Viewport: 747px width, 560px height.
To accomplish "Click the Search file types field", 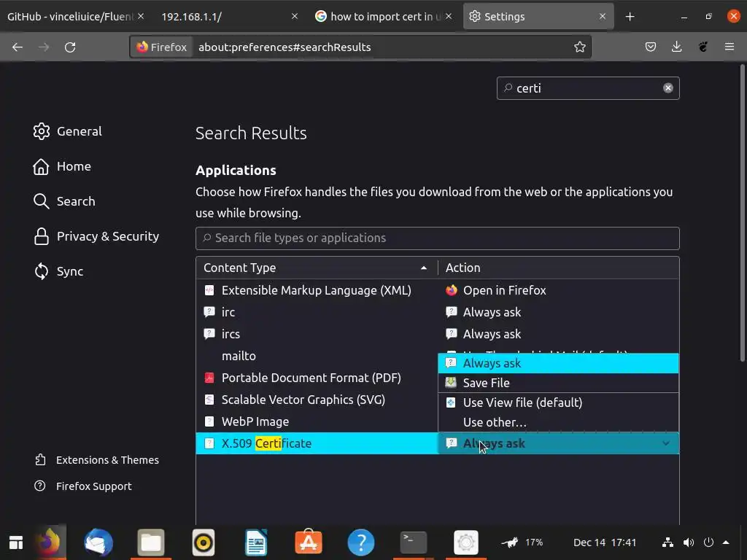I will click(x=438, y=238).
